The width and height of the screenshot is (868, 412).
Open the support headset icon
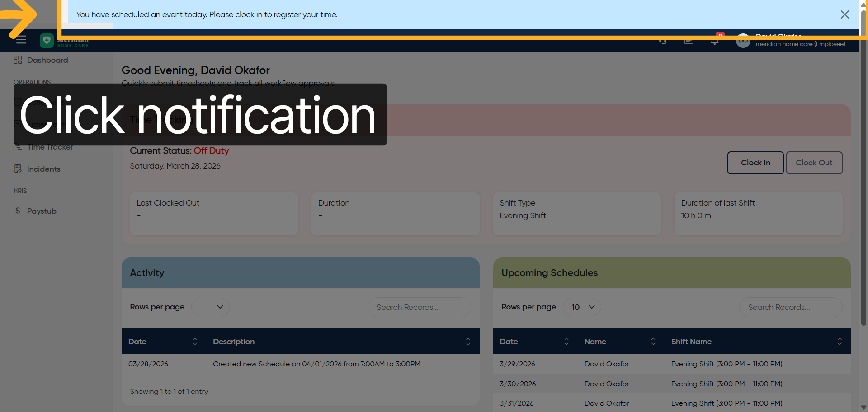(x=663, y=42)
